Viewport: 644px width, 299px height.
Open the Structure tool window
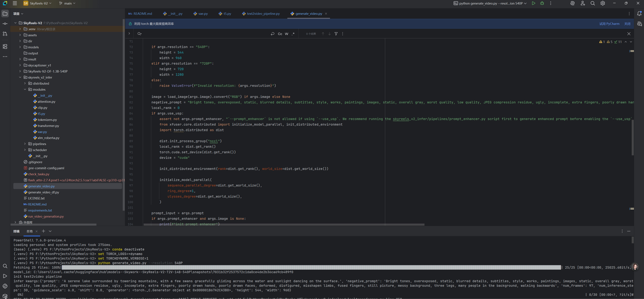click(x=5, y=46)
